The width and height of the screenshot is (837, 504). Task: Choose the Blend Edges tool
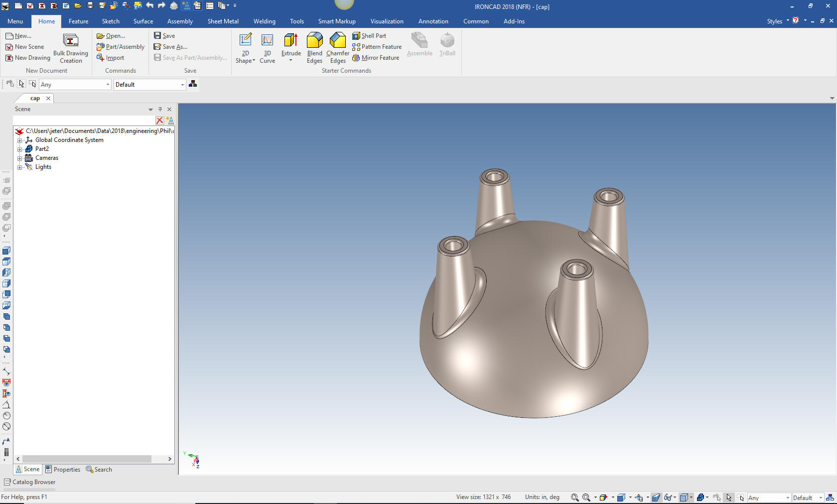tap(314, 48)
